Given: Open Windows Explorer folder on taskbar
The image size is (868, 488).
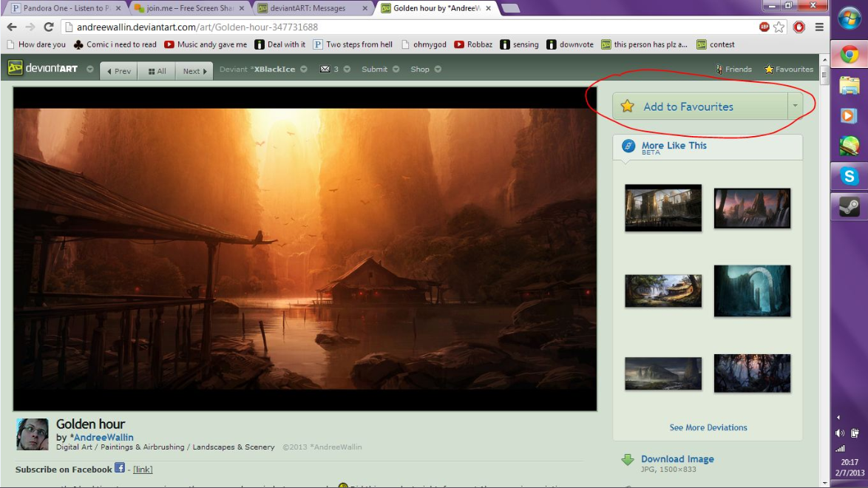Looking at the screenshot, I should (x=850, y=86).
